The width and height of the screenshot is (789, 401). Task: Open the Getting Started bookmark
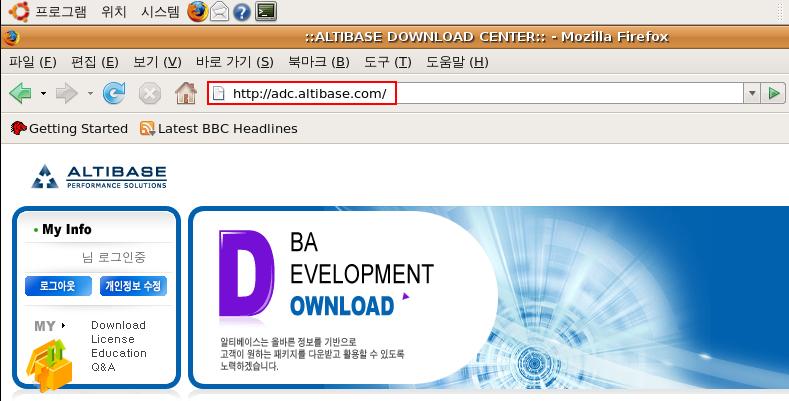pyautogui.click(x=69, y=129)
